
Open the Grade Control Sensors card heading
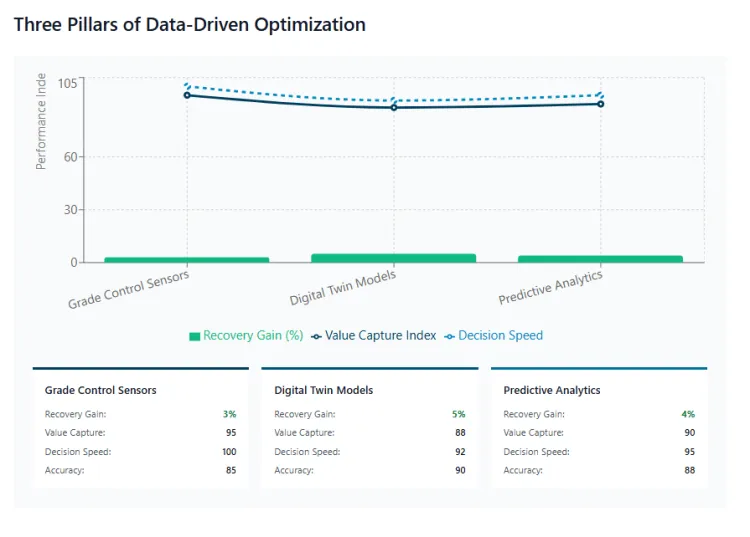(100, 390)
